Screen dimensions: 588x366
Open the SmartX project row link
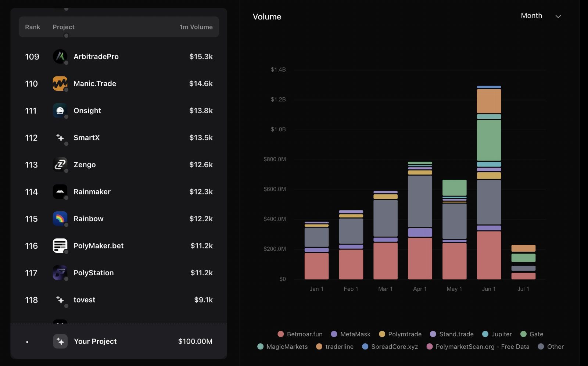click(x=119, y=138)
